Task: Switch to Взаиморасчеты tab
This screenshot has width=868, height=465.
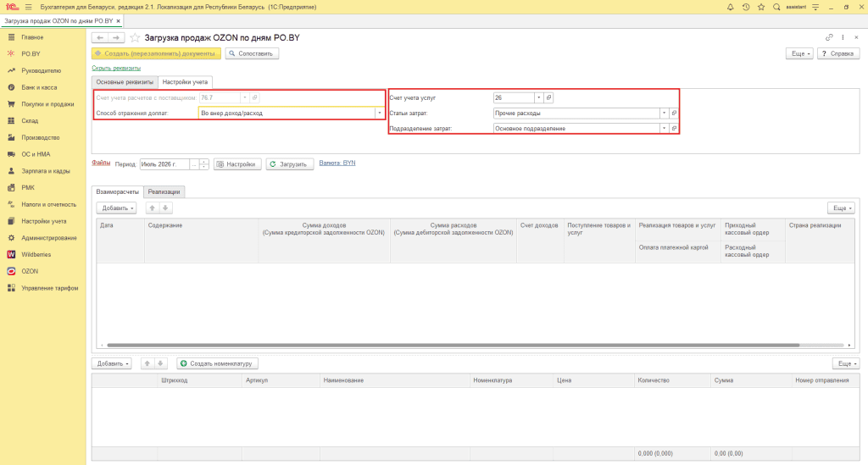Action: (x=117, y=192)
